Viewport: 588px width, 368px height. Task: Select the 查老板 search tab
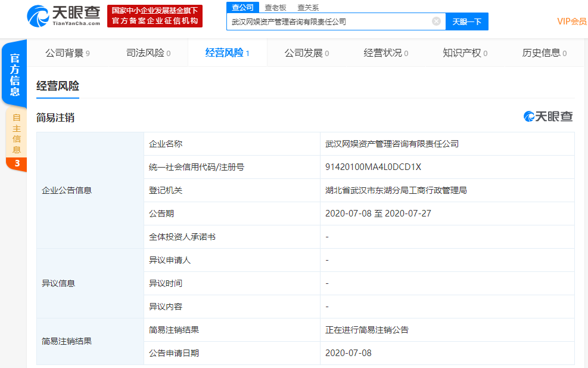pyautogui.click(x=275, y=8)
